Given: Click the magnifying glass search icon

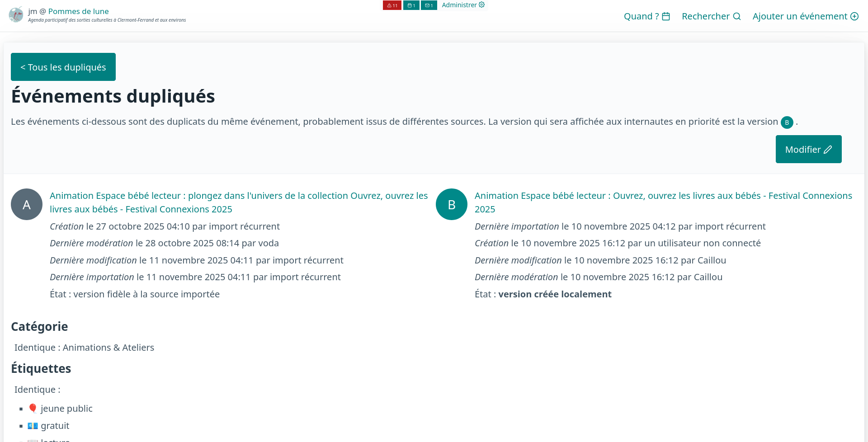Looking at the screenshot, I should 737,17.
